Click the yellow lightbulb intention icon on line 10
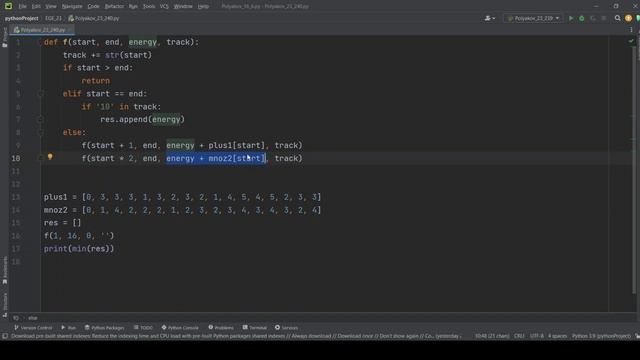Image resolution: width=640 pixels, height=360 pixels. 50,157
